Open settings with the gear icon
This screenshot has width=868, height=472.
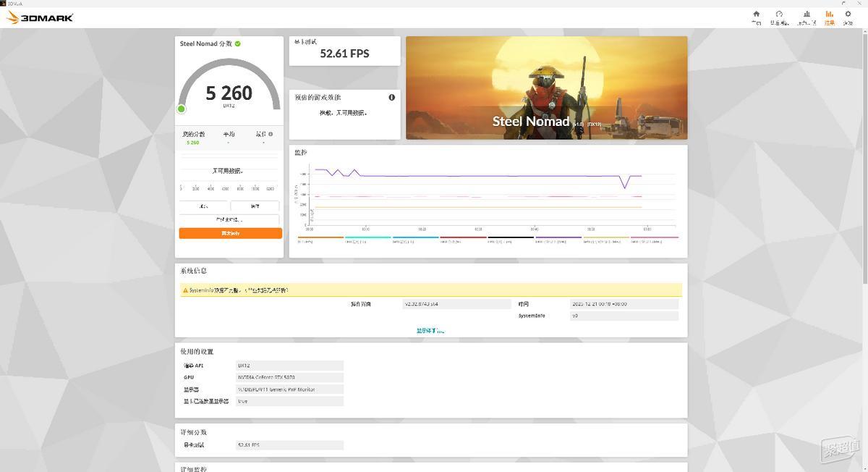coord(848,14)
